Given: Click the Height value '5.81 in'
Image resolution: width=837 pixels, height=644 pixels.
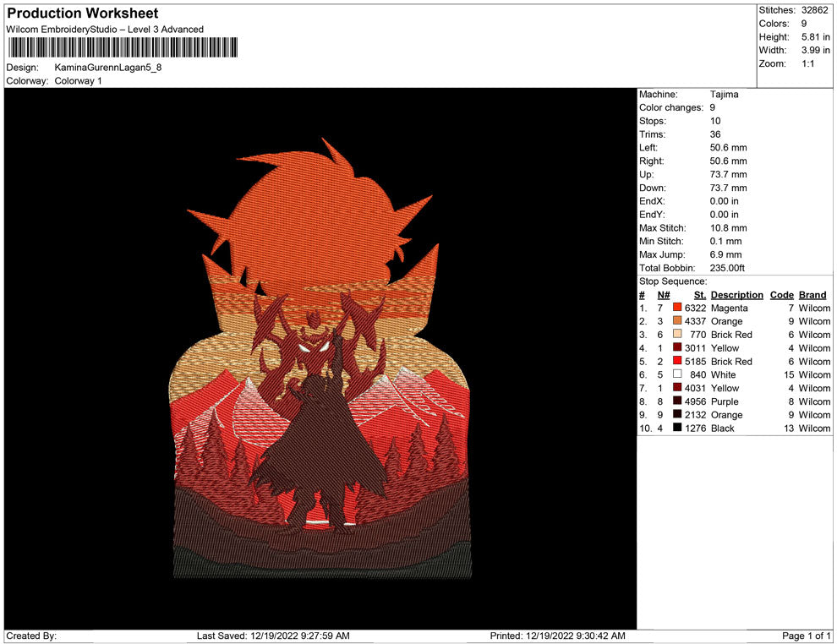Looking at the screenshot, I should [816, 37].
